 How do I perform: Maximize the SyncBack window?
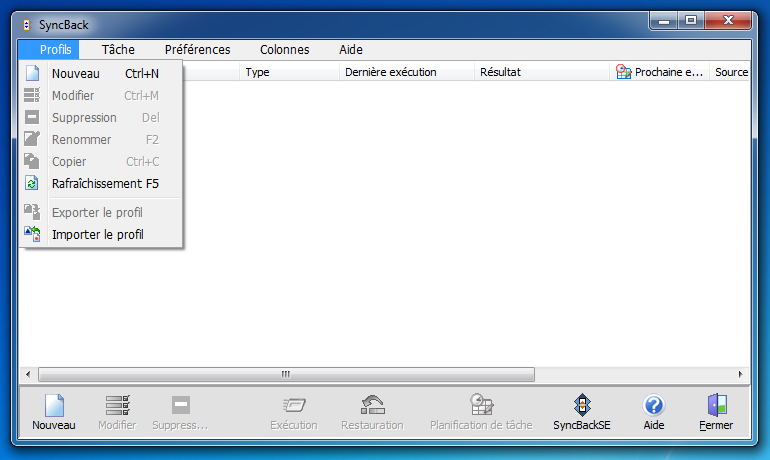click(691, 21)
